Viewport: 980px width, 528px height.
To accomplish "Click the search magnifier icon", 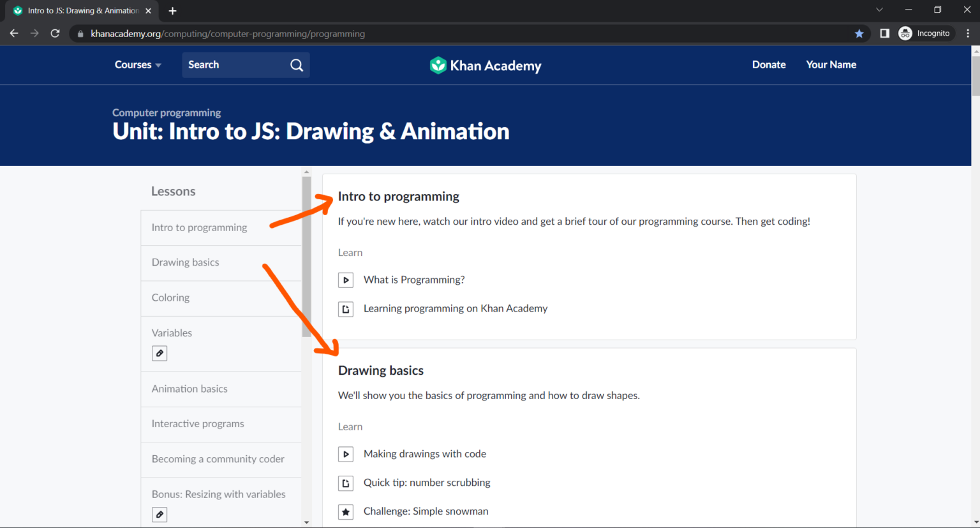I will point(296,64).
